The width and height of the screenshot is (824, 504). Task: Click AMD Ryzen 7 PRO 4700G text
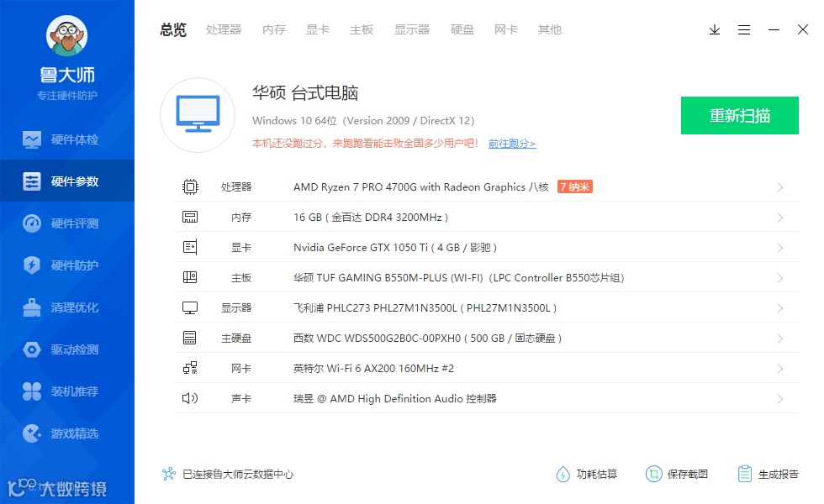tap(420, 186)
